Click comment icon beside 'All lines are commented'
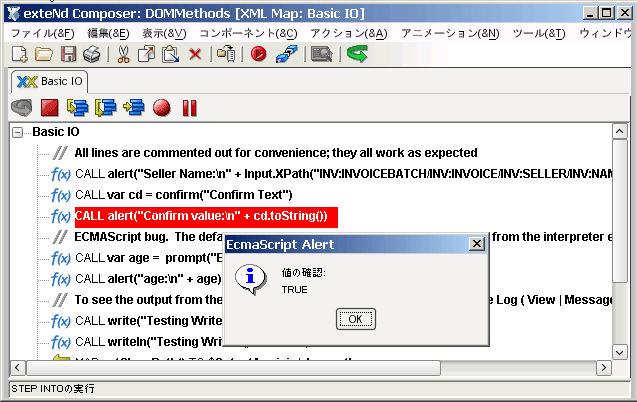This screenshot has width=637, height=402. coord(60,153)
